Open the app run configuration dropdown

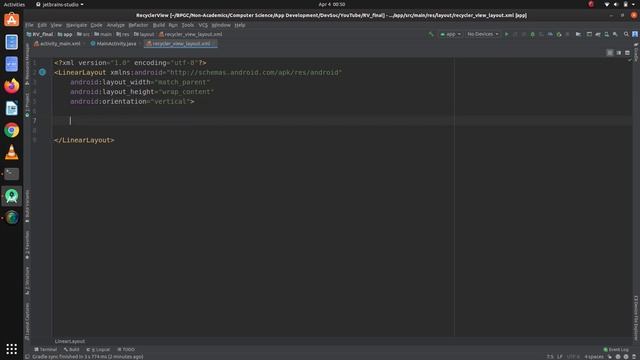point(451,34)
